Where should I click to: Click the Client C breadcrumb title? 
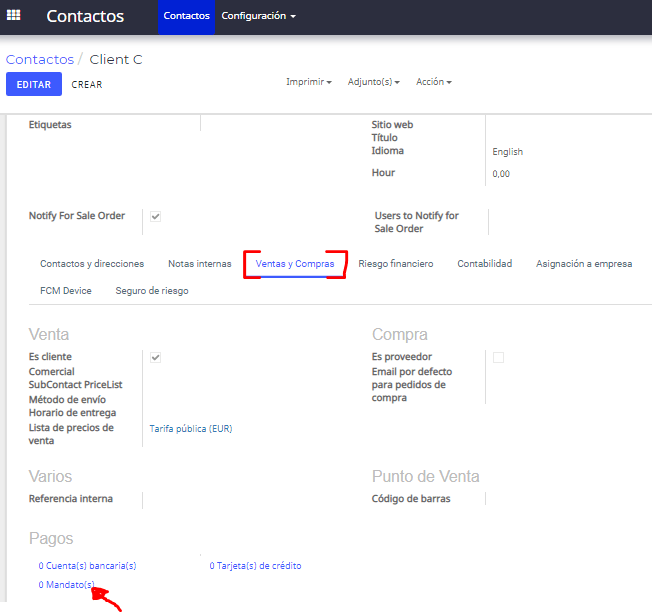tap(116, 59)
